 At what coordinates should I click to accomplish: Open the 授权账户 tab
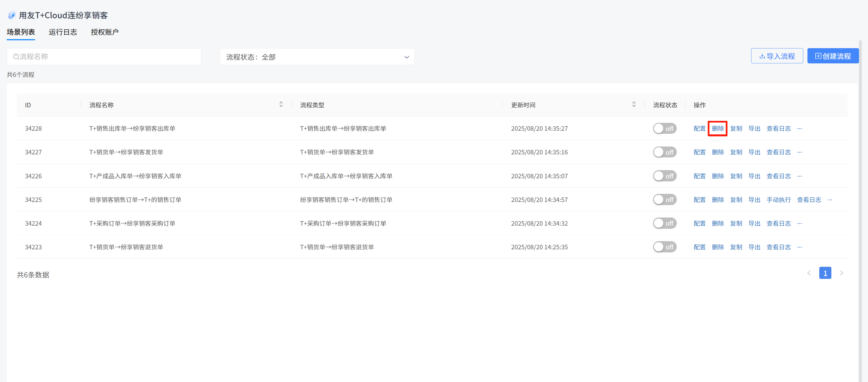click(x=104, y=32)
